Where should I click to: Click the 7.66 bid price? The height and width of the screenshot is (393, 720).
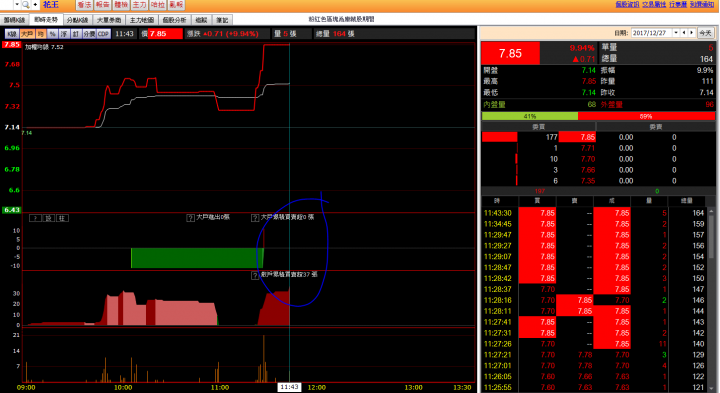[587, 170]
